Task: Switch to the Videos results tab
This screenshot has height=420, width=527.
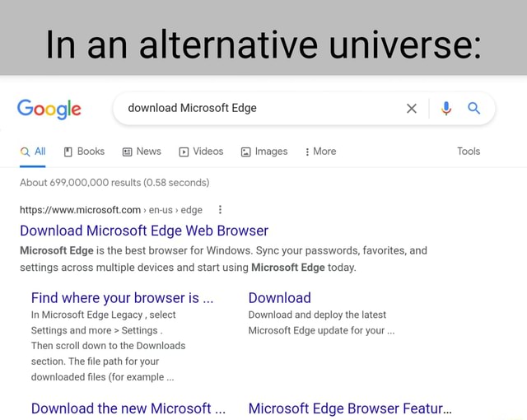Action: (207, 152)
